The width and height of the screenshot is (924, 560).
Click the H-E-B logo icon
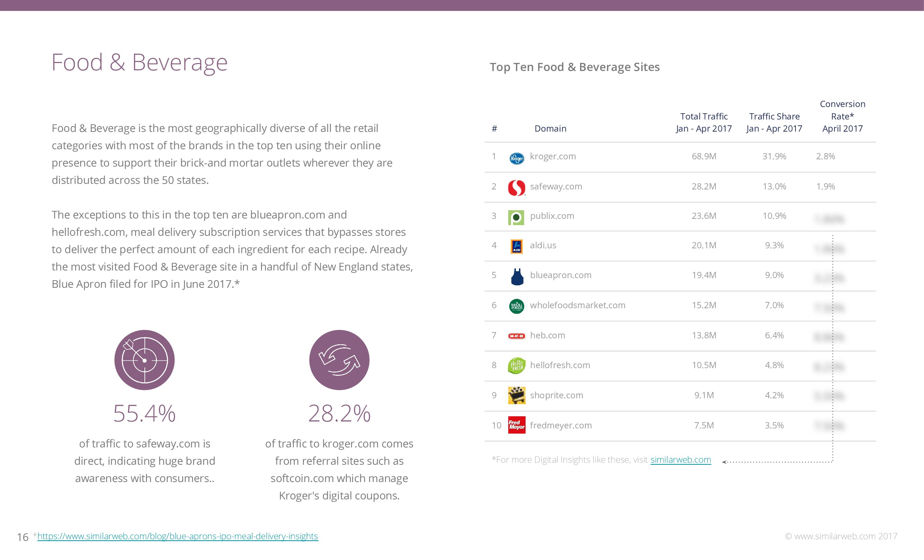click(516, 336)
